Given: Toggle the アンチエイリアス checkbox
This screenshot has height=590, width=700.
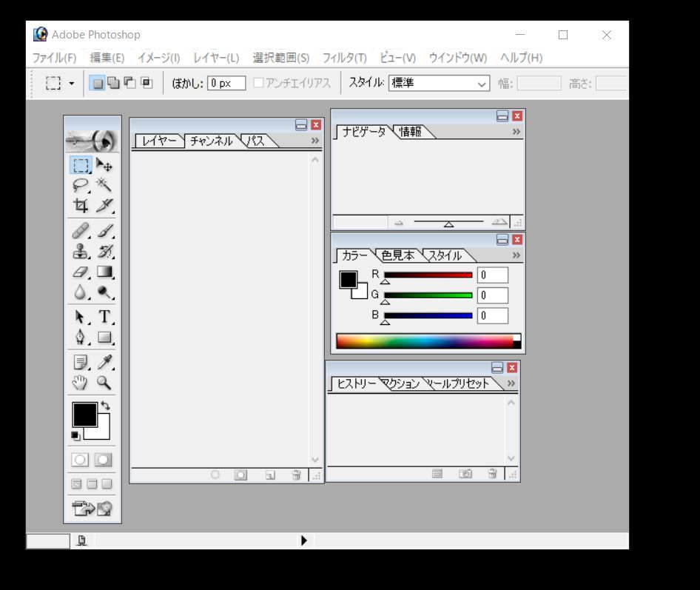Looking at the screenshot, I should 258,83.
